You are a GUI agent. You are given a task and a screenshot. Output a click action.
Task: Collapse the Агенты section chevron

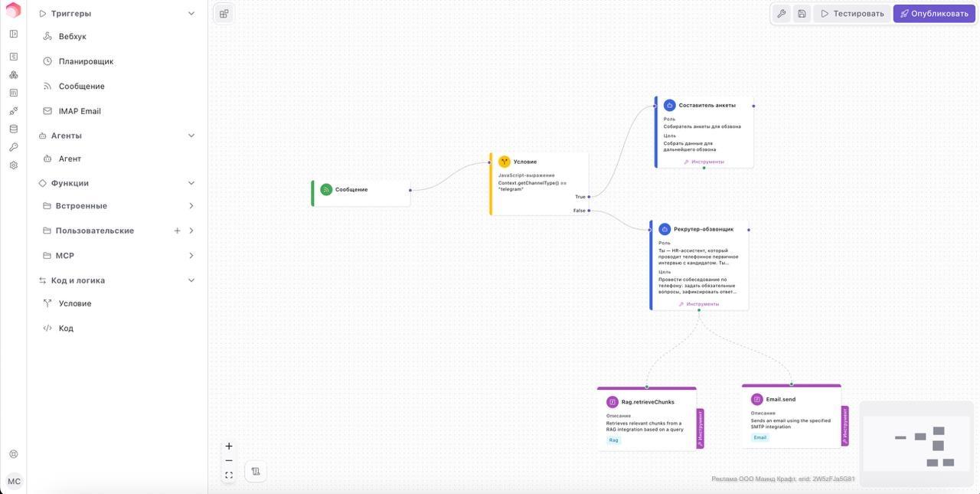point(191,136)
